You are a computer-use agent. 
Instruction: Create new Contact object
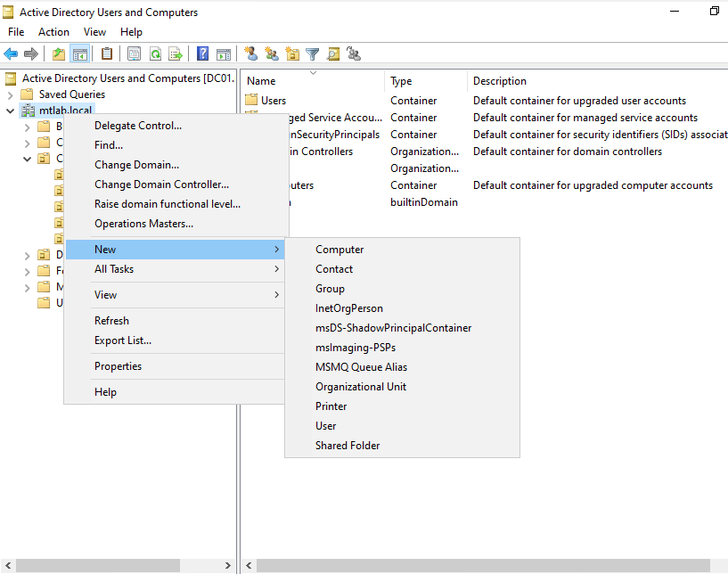402,269
